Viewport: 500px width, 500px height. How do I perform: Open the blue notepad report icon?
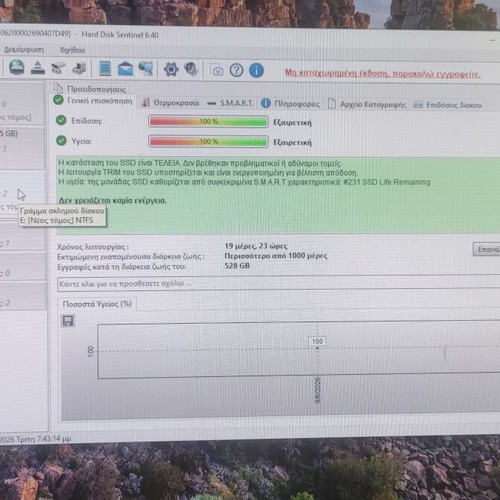click(x=105, y=68)
